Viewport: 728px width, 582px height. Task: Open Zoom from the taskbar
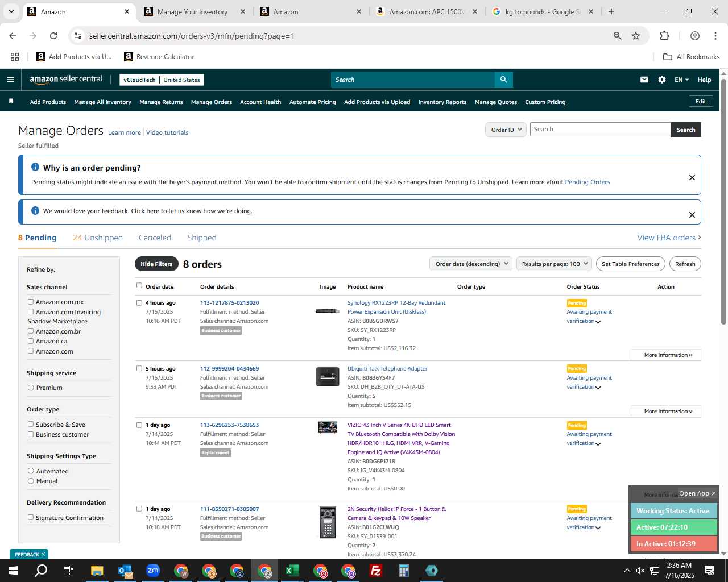point(153,571)
